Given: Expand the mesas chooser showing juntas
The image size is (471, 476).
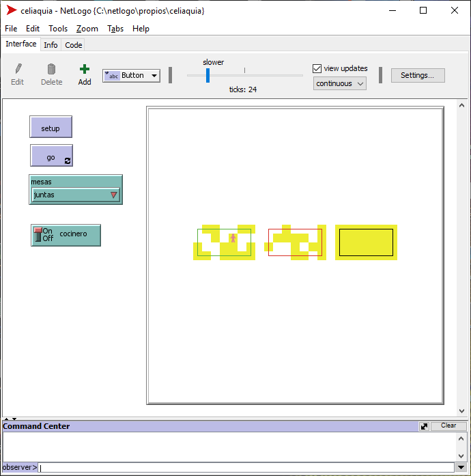Looking at the screenshot, I should pos(76,195).
